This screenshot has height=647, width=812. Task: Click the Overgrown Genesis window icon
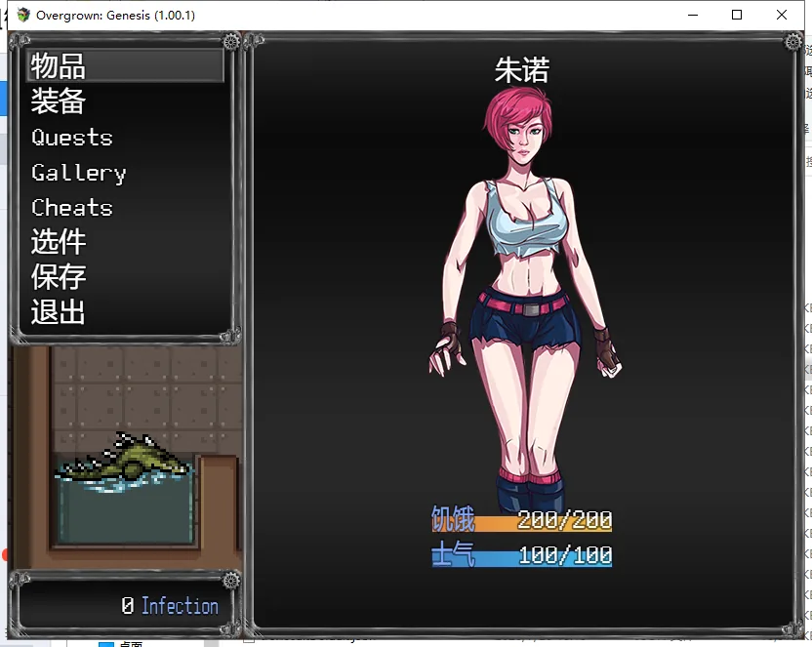(x=23, y=15)
